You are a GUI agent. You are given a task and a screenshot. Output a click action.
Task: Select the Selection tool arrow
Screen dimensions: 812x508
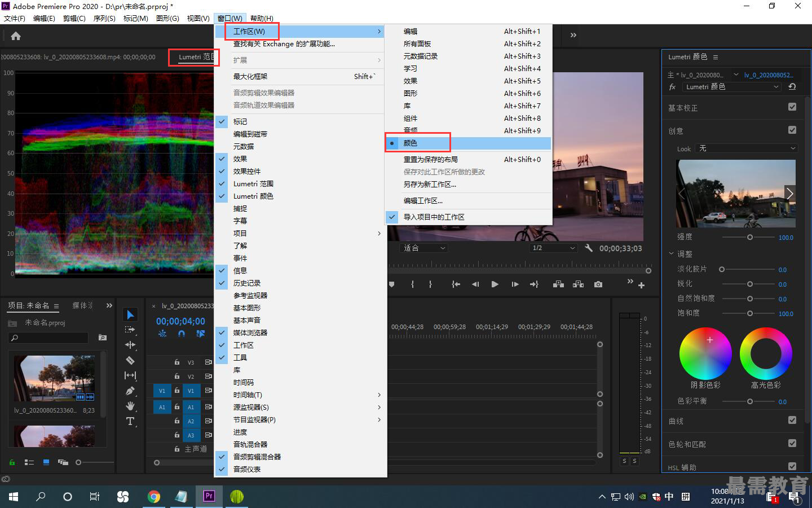[x=130, y=314]
